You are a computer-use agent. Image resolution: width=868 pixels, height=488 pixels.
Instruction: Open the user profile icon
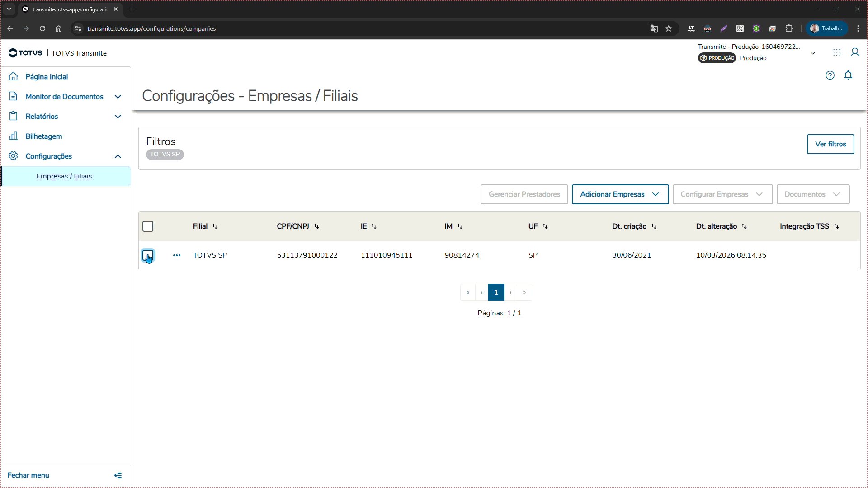tap(854, 52)
